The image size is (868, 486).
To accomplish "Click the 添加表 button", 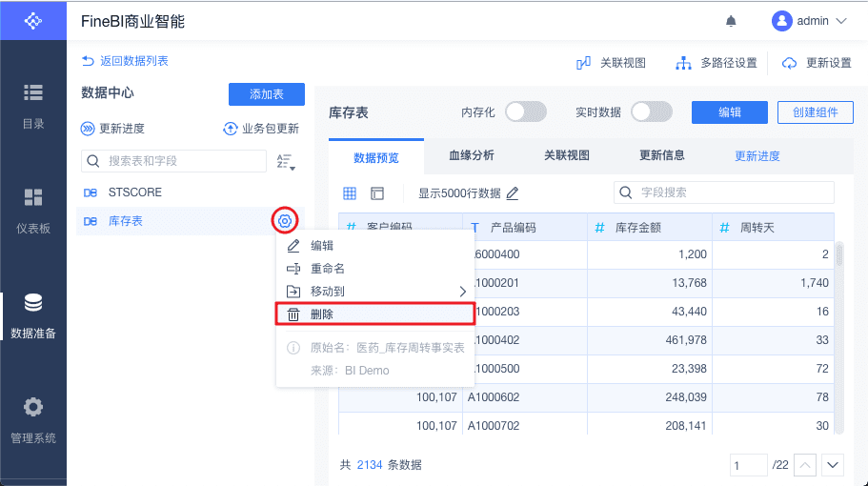I will [266, 94].
